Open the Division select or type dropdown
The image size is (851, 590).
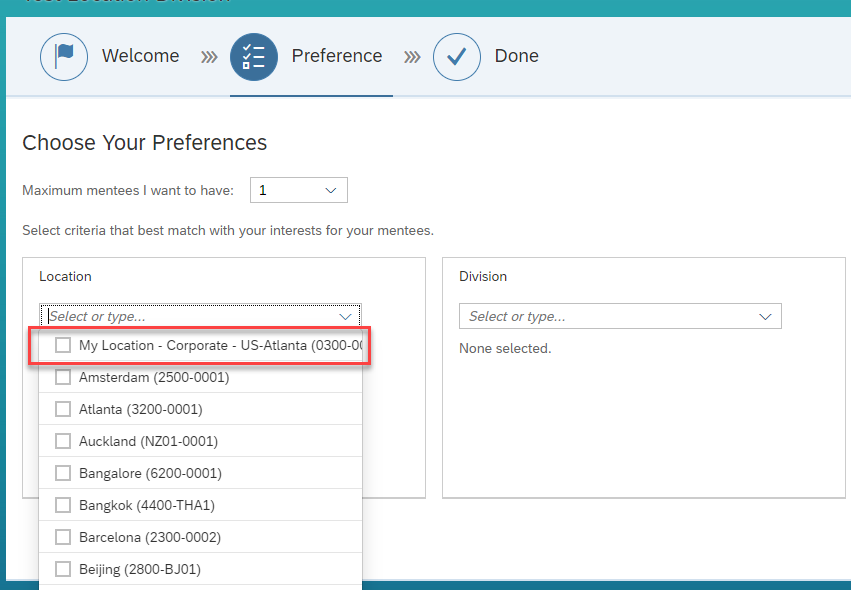[620, 316]
